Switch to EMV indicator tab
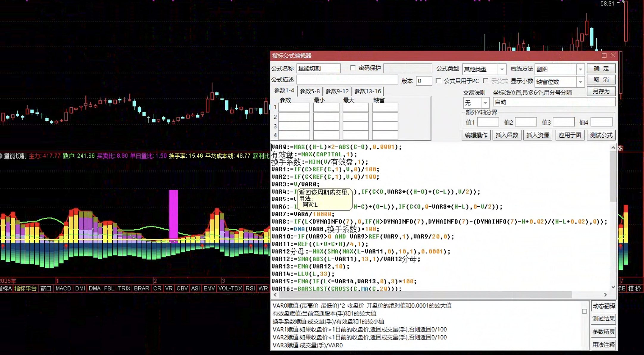 209,288
